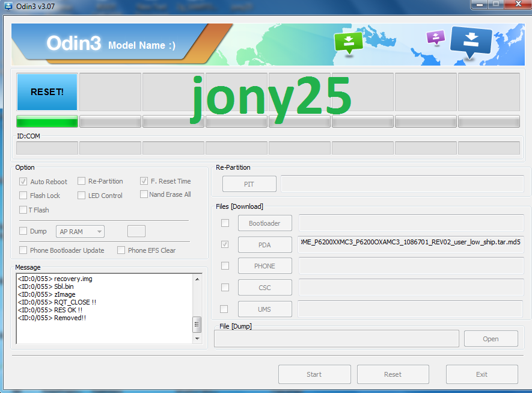The width and height of the screenshot is (532, 393).
Task: Click the recovery.img log line
Action: (x=55, y=279)
